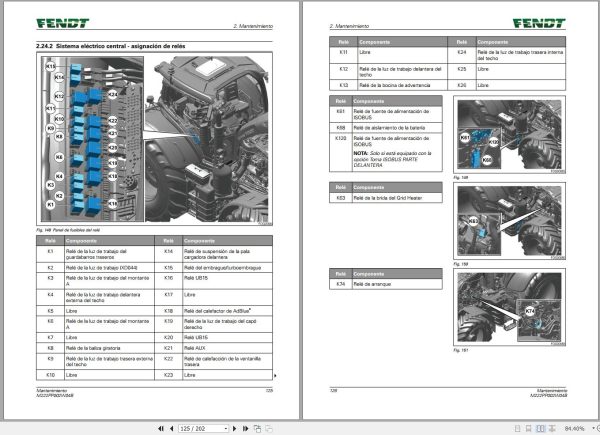This screenshot has height=435, width=600.
Task: Click the table continuation arrow beside K23 row
Action: [276, 376]
